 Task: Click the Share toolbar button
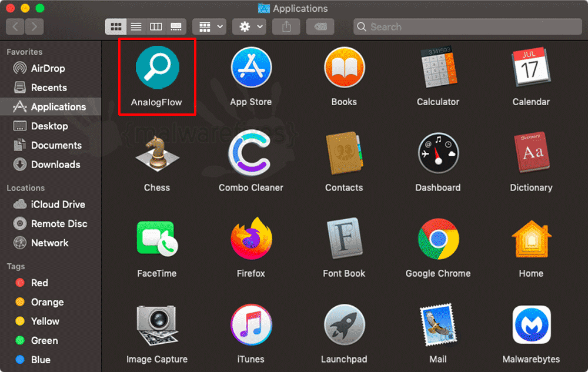click(286, 26)
